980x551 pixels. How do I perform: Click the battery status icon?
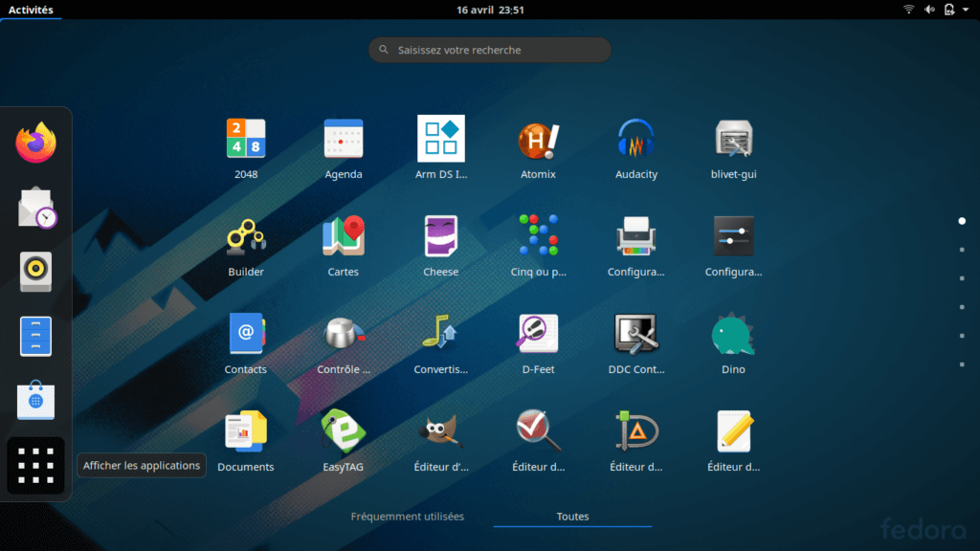coord(949,10)
